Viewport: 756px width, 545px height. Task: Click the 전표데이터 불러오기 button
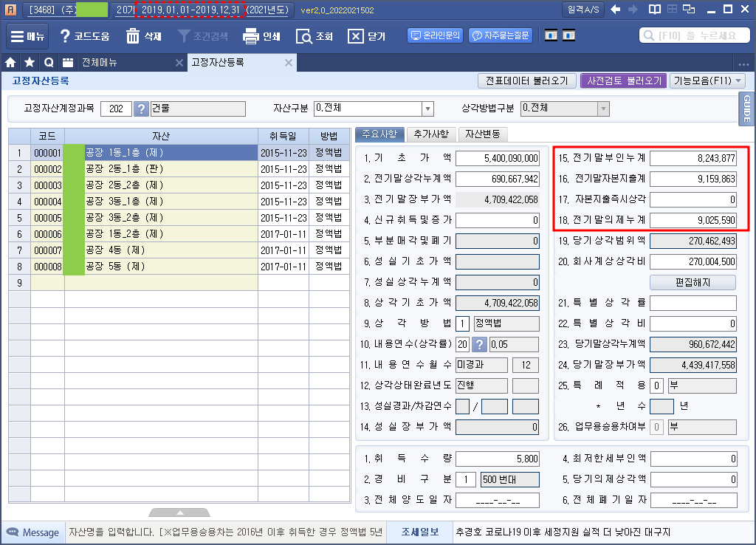527,81
